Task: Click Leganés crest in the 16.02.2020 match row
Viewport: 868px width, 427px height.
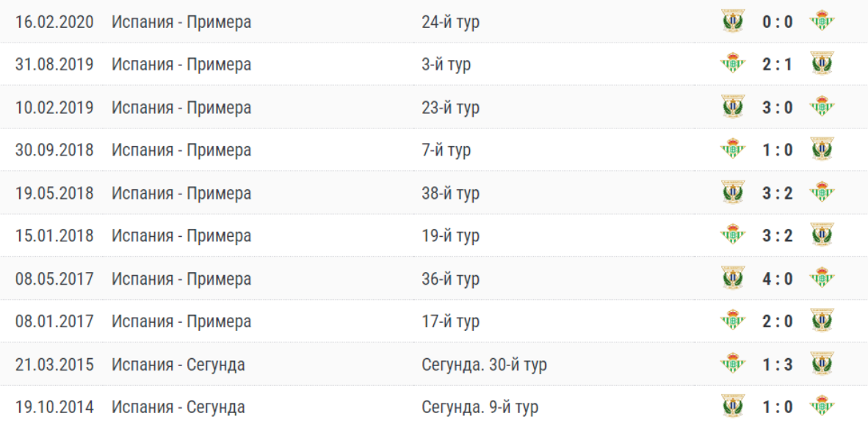Action: click(732, 21)
